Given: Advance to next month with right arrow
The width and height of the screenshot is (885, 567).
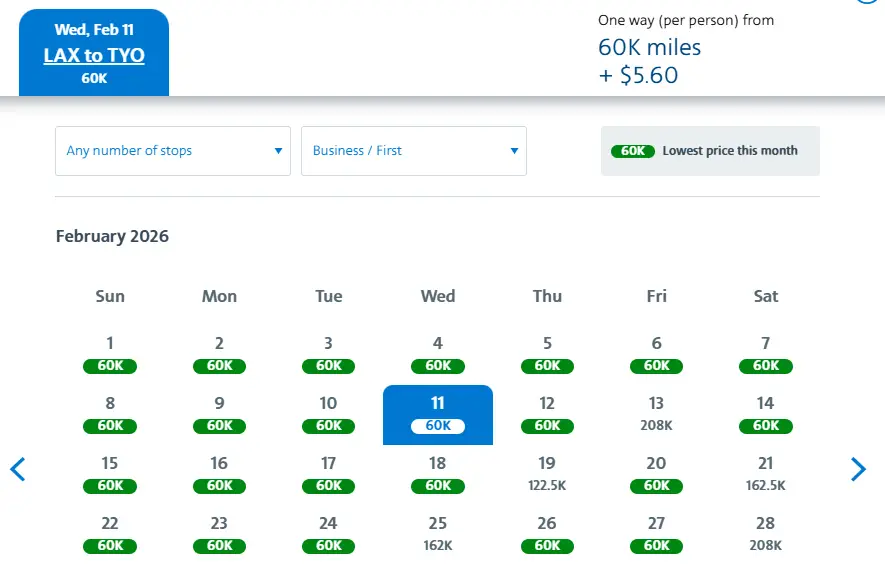Looking at the screenshot, I should [x=858, y=469].
